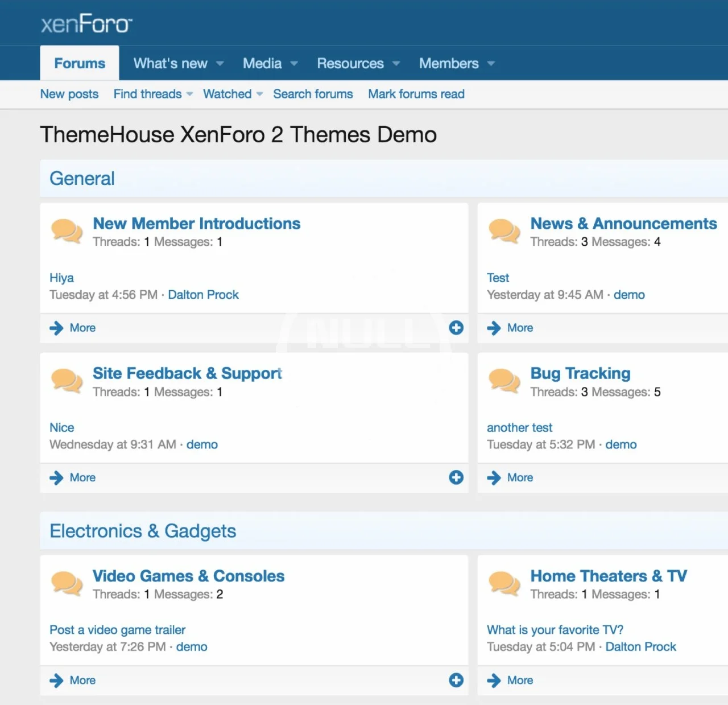Open the Watched dropdown menu
The width and height of the screenshot is (728, 705).
click(259, 94)
